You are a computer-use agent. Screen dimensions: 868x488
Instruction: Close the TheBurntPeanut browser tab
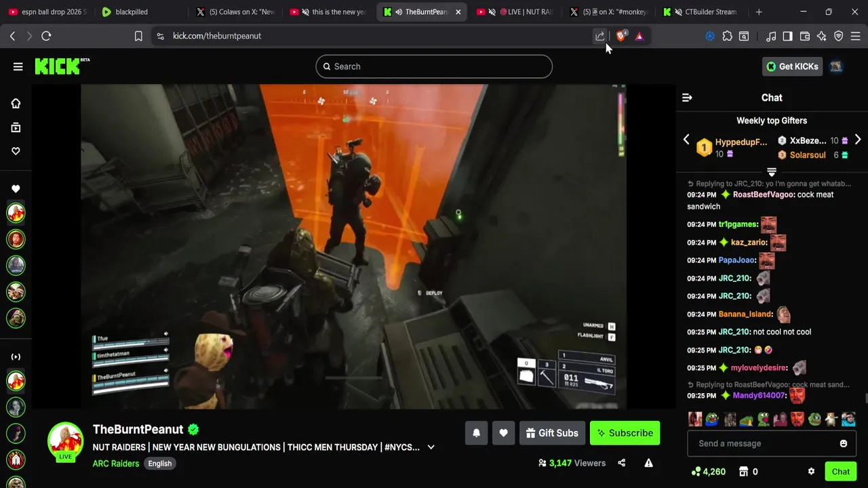[458, 12]
